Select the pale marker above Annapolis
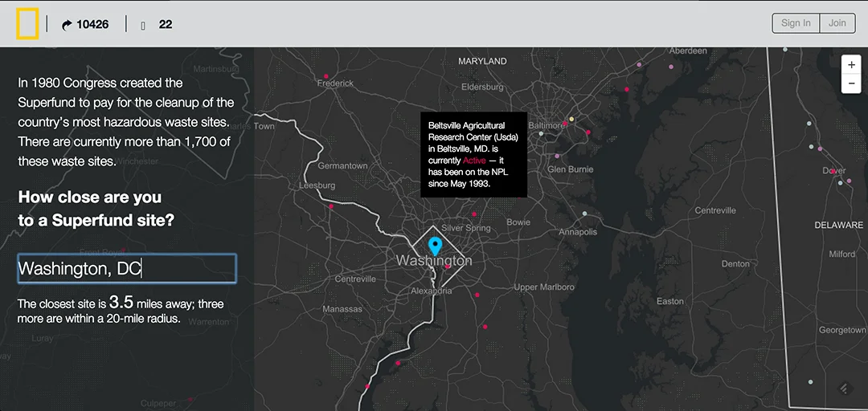868x411 pixels. [x=584, y=214]
